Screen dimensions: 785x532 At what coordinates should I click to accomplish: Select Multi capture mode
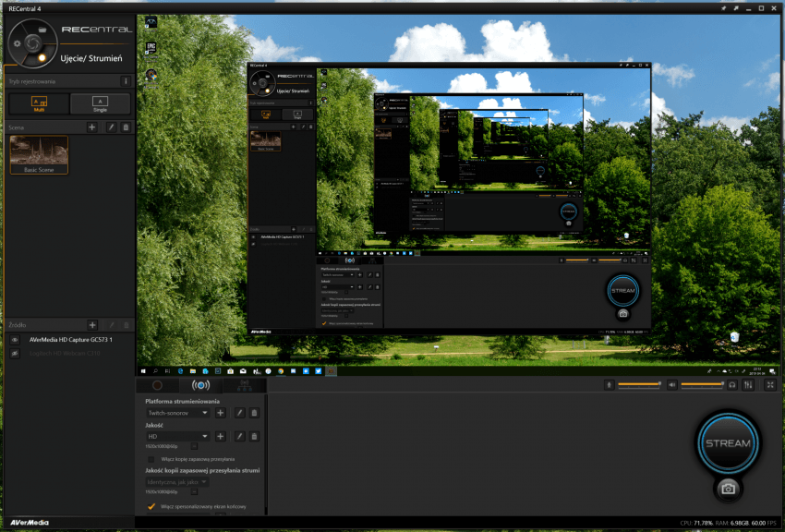click(39, 103)
